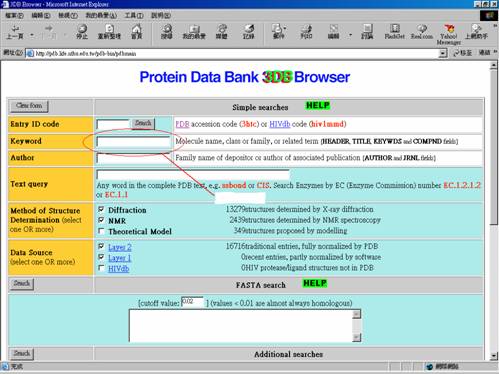499x374 pixels.
Task: Enable the Theoretical Model checkbox
Action: point(101,231)
